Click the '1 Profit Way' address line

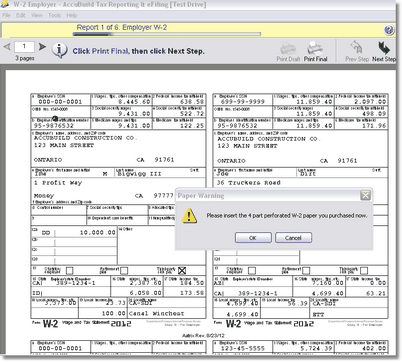point(58,183)
